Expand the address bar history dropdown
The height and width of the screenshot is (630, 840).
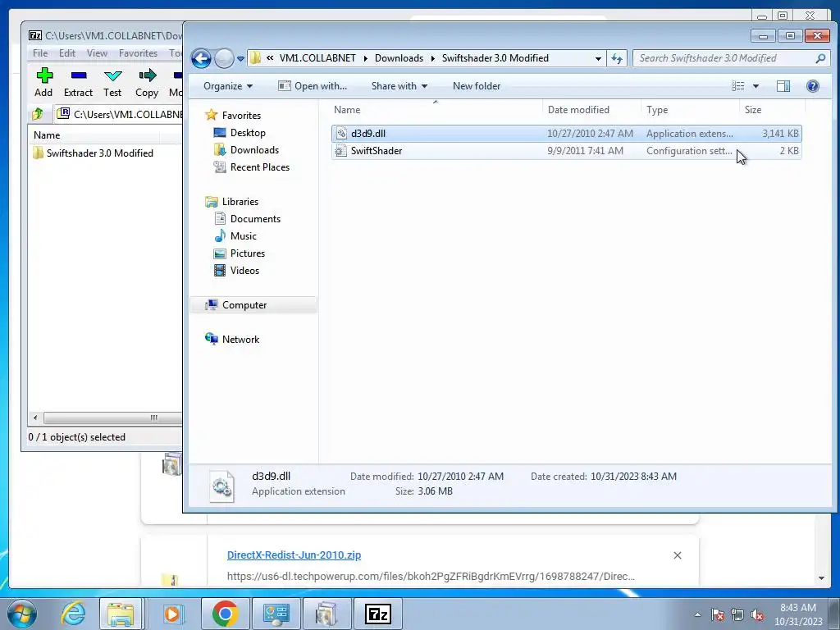598,58
